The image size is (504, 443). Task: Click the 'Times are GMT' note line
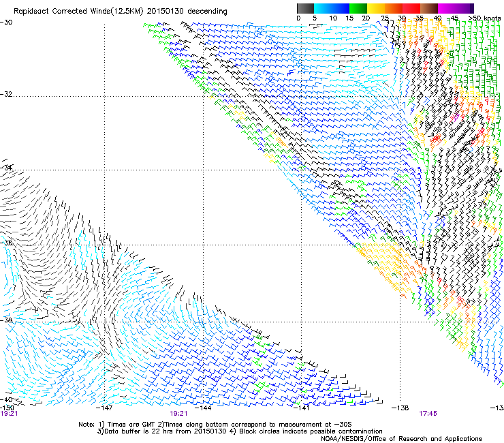click(215, 425)
